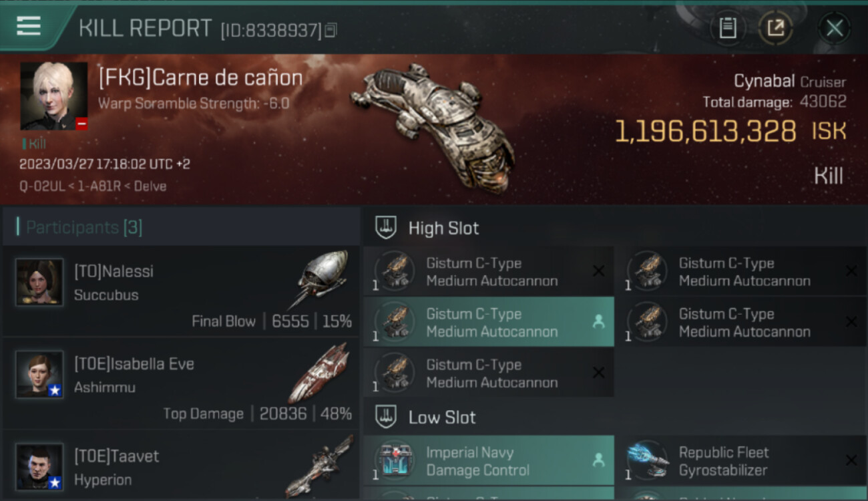The width and height of the screenshot is (868, 501).
Task: Open Taavet's Hyperion participant entry
Action: coord(181,466)
